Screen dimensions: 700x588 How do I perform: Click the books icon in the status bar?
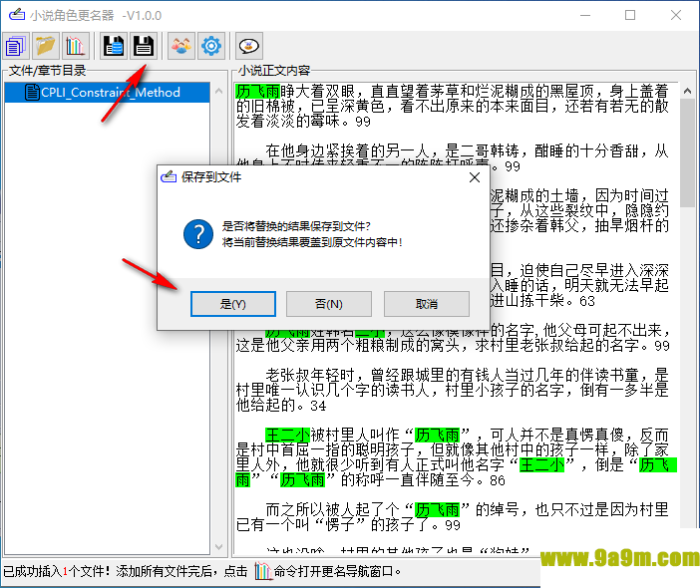pos(263,571)
